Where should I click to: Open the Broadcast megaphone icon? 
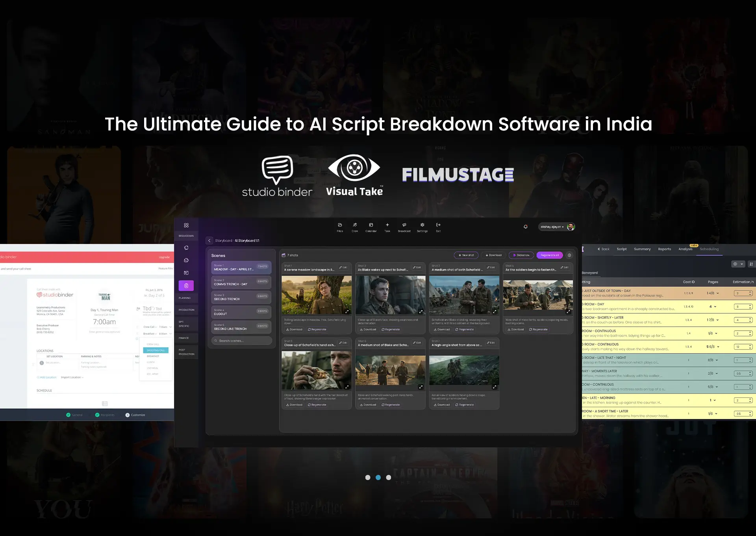[404, 225]
